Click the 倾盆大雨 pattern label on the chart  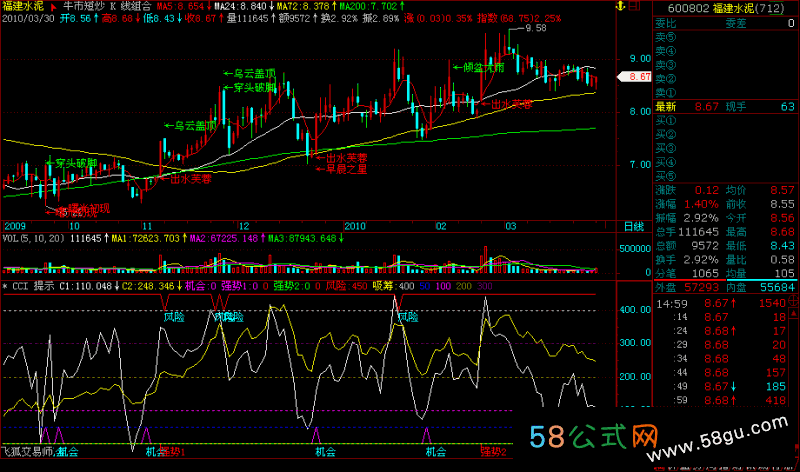point(484,67)
